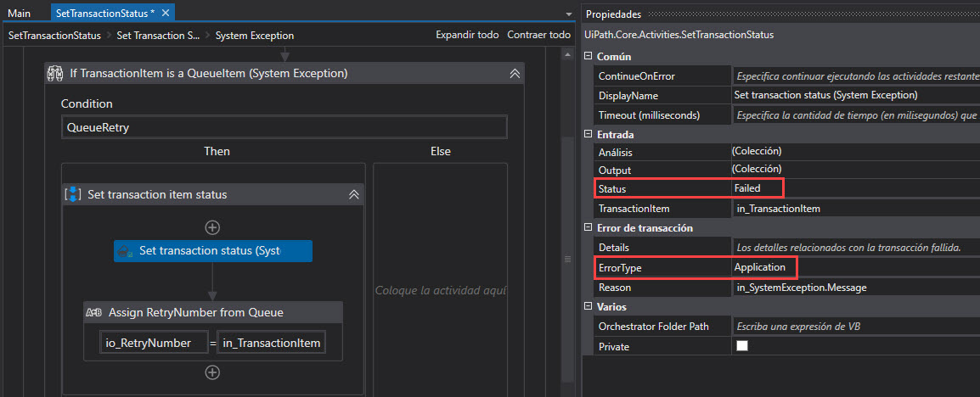Click the Set transaction status activity icon
The height and width of the screenshot is (397, 980).
pyautogui.click(x=126, y=252)
